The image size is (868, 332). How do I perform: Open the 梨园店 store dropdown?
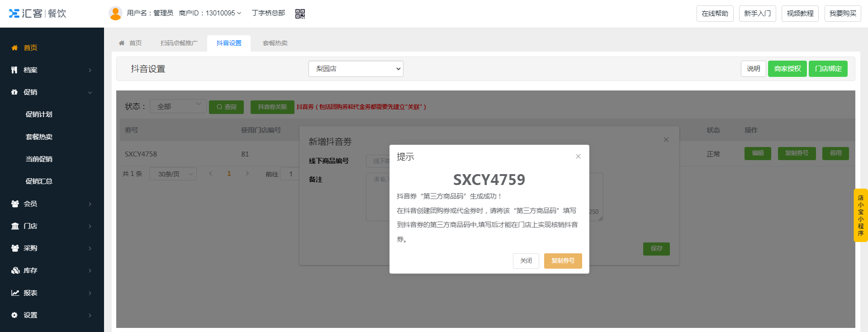click(x=356, y=69)
